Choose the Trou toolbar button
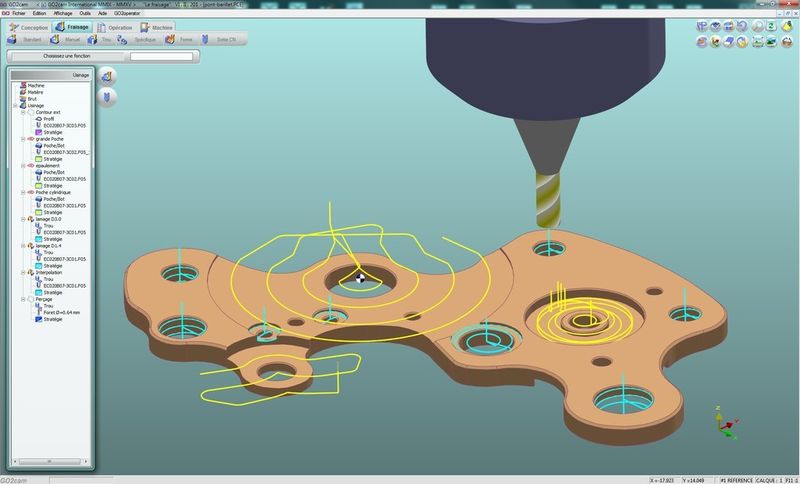Screen dimensions: 800x484 pos(99,39)
